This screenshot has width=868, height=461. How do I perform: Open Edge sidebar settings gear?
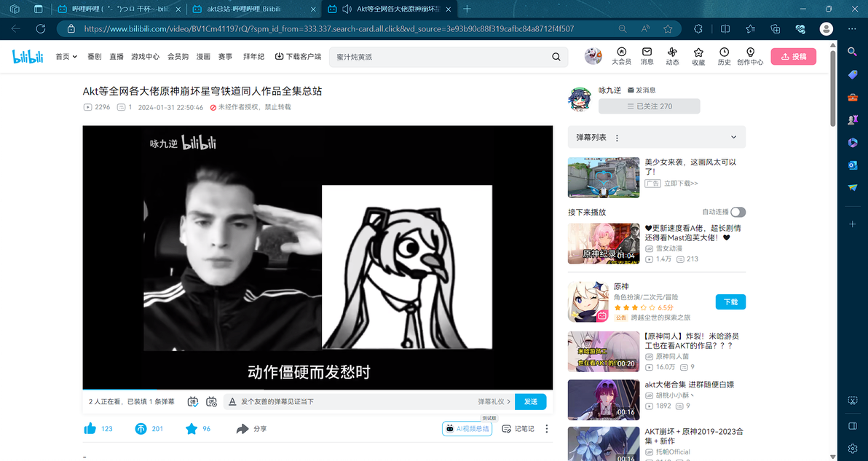[x=853, y=449]
